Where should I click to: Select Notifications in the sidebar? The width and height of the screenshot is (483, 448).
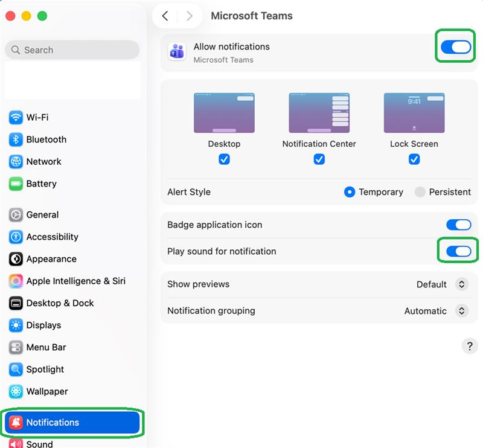click(72, 423)
